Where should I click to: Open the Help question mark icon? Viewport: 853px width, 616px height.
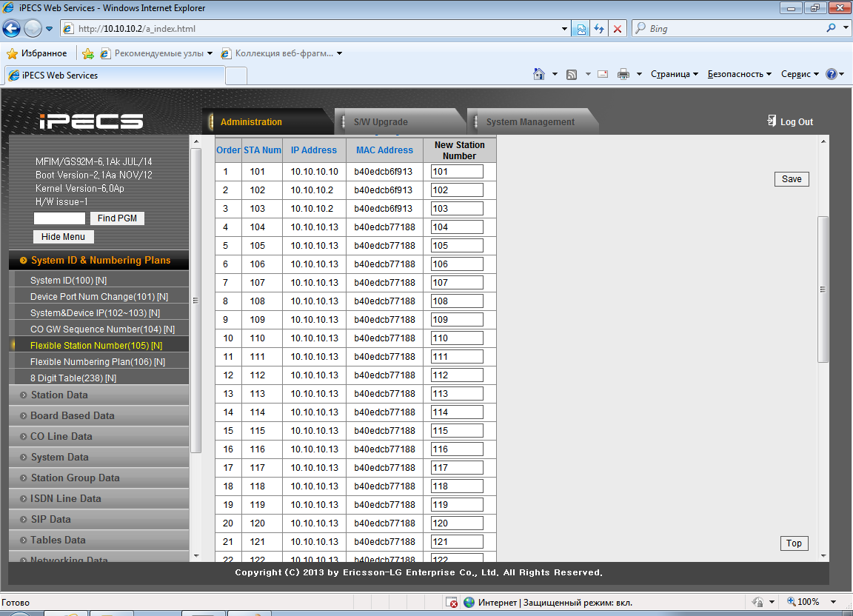pyautogui.click(x=831, y=74)
